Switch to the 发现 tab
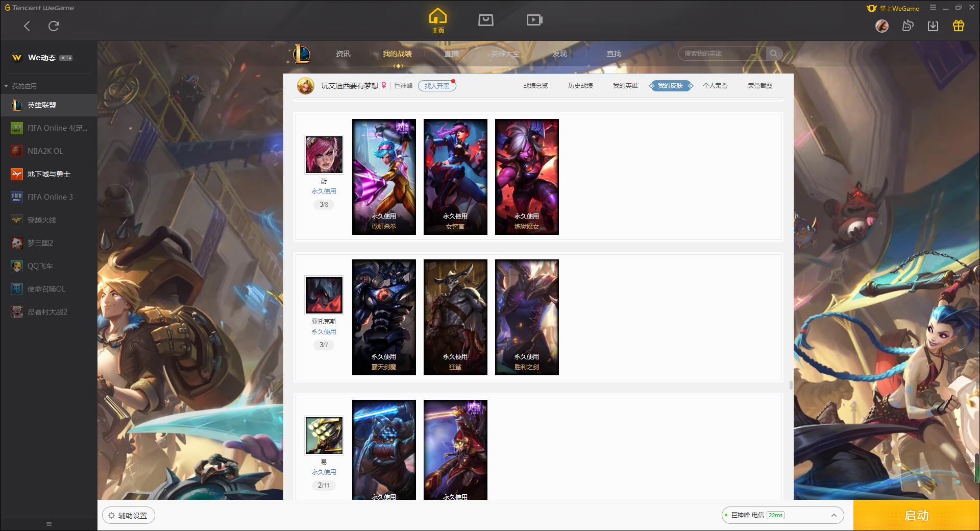The height and width of the screenshot is (531, 980). (559, 54)
